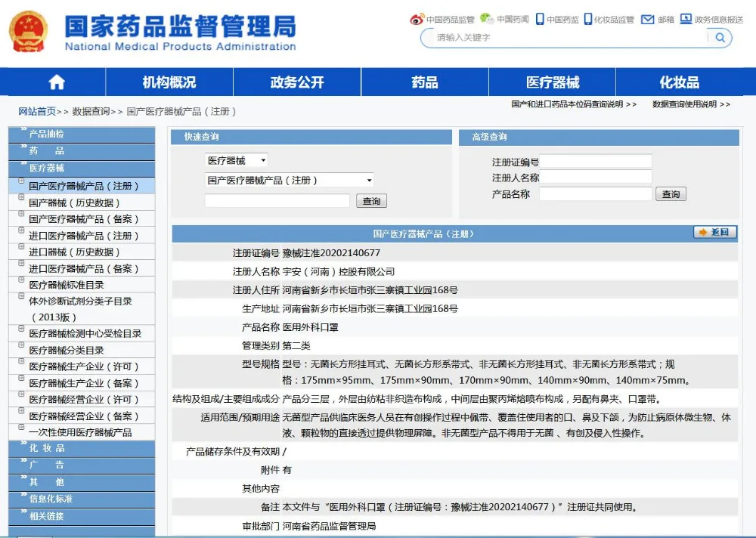The image size is (756, 538).
Task: Click the 查询 button in 快速查询
Action: click(x=371, y=201)
